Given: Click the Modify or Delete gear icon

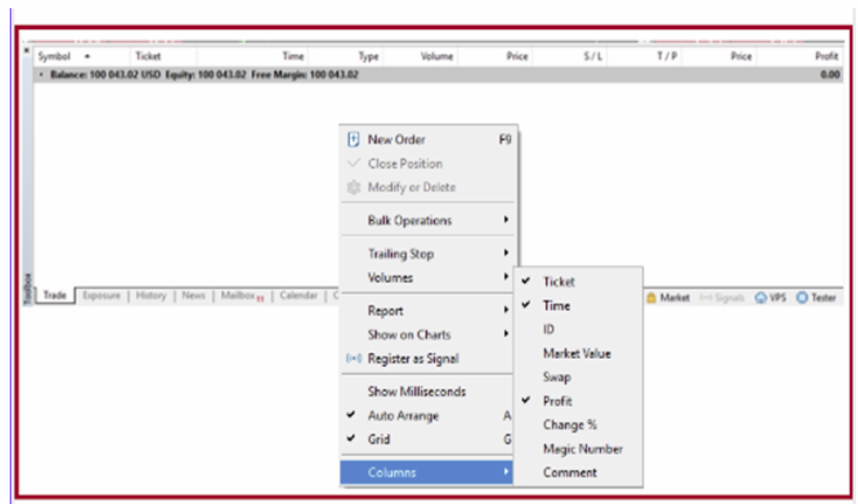Looking at the screenshot, I should (352, 187).
